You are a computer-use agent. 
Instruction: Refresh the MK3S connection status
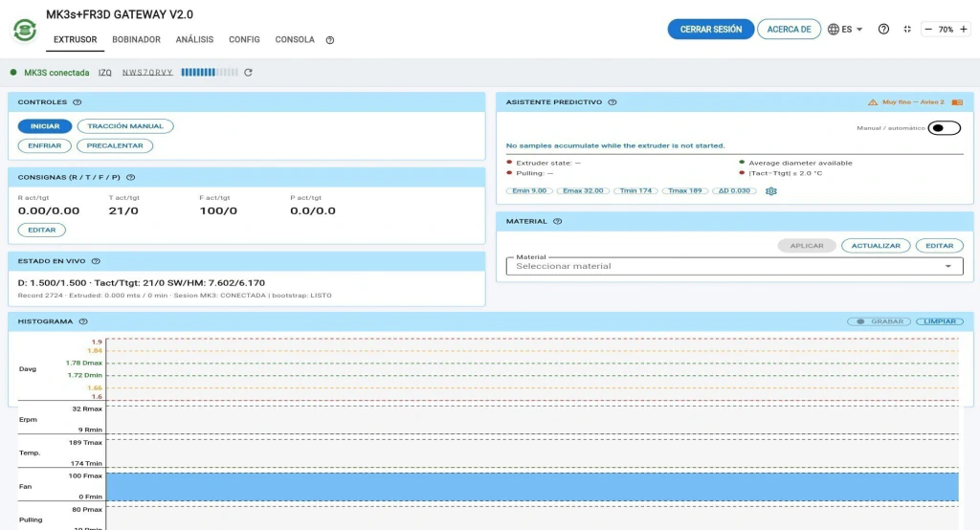point(248,73)
